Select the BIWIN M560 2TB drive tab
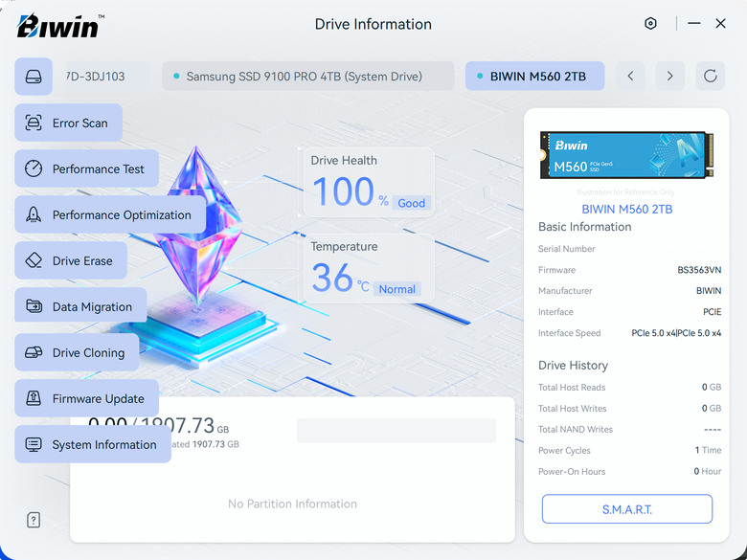747x560 pixels. click(x=535, y=76)
